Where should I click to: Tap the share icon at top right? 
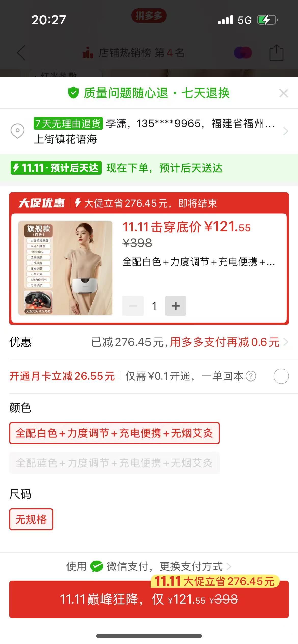coord(277,53)
